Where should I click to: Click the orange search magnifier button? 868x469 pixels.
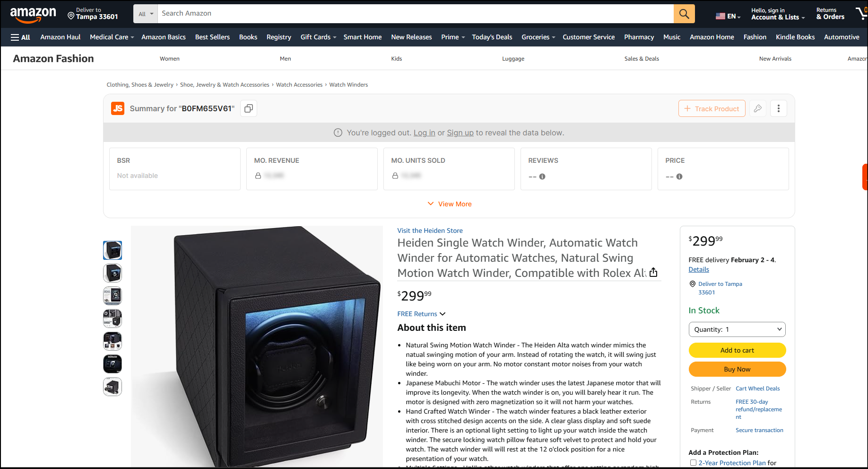coord(684,14)
